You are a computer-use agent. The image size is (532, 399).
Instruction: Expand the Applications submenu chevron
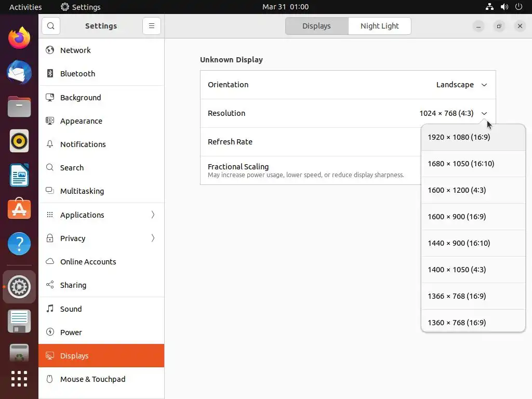pyautogui.click(x=153, y=215)
